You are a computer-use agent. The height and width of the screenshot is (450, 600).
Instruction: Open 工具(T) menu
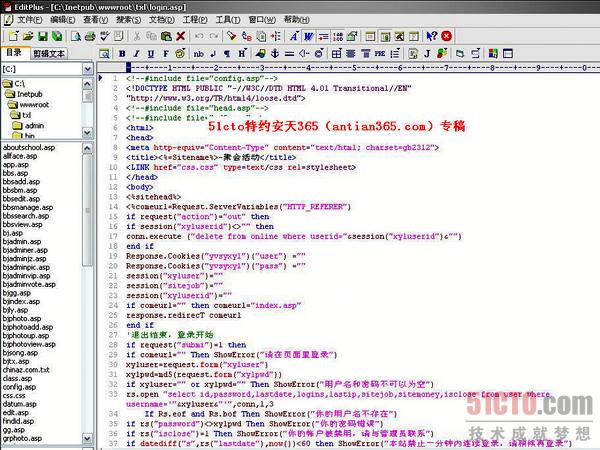coord(228,19)
